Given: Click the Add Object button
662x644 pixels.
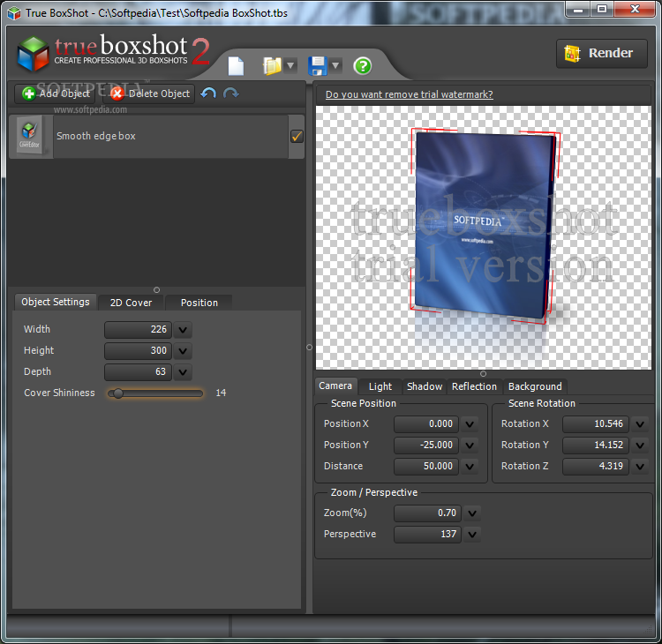Looking at the screenshot, I should point(55,94).
